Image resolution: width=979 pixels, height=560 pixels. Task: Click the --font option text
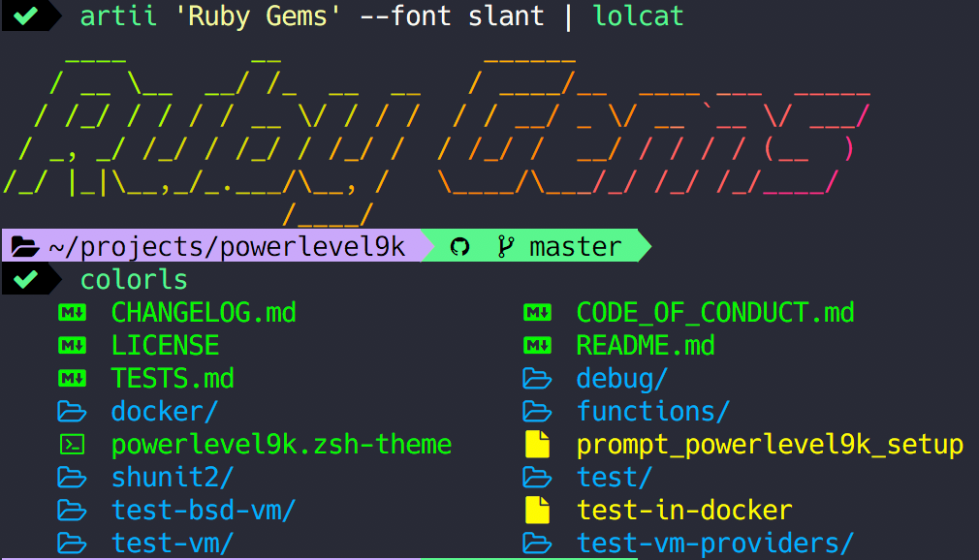(406, 16)
